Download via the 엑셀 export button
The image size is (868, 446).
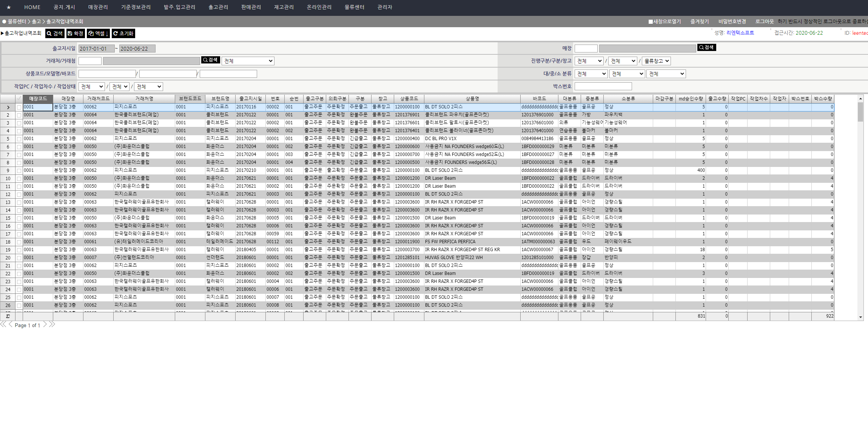coord(98,34)
